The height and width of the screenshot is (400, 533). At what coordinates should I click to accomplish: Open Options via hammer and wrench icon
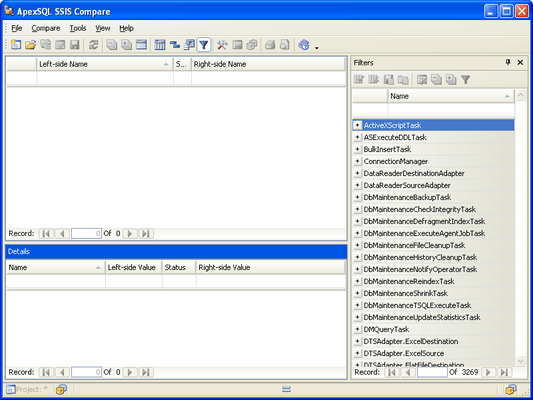click(222, 45)
